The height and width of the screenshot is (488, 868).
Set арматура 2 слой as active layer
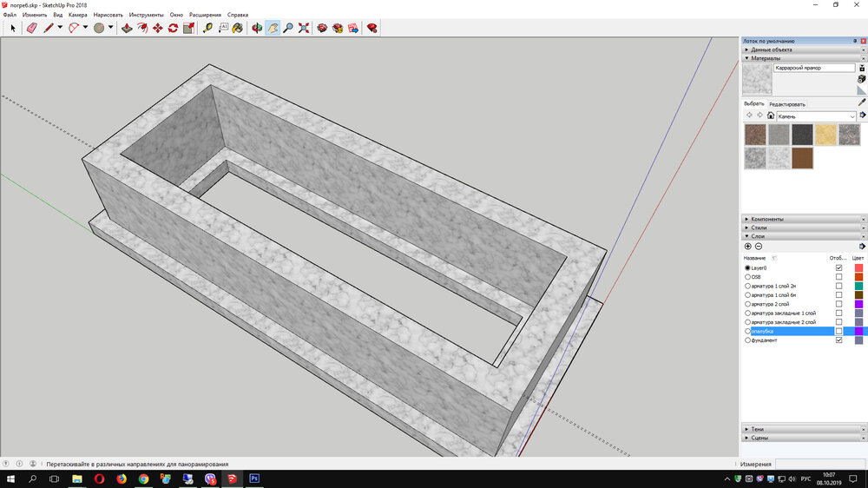coord(747,304)
